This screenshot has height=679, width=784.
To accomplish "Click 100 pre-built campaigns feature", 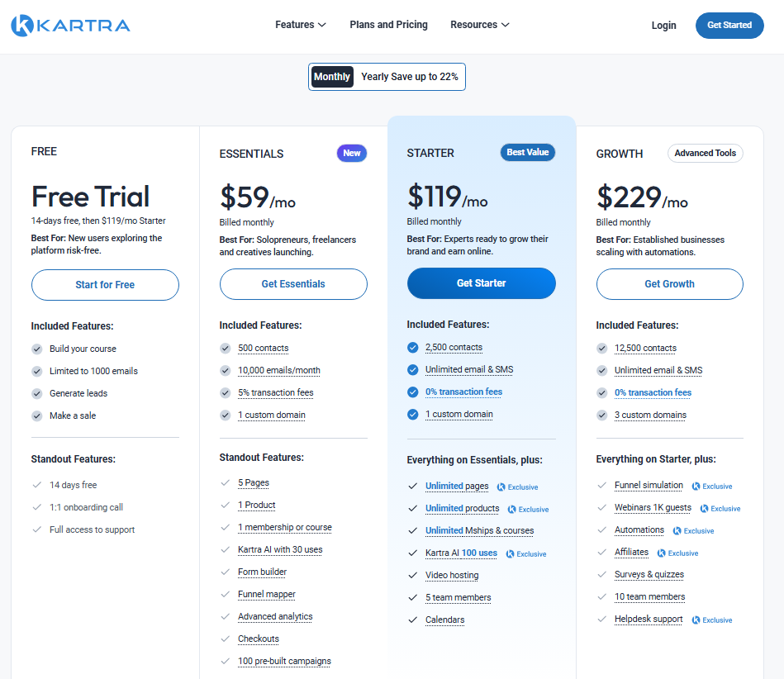I will point(284,661).
